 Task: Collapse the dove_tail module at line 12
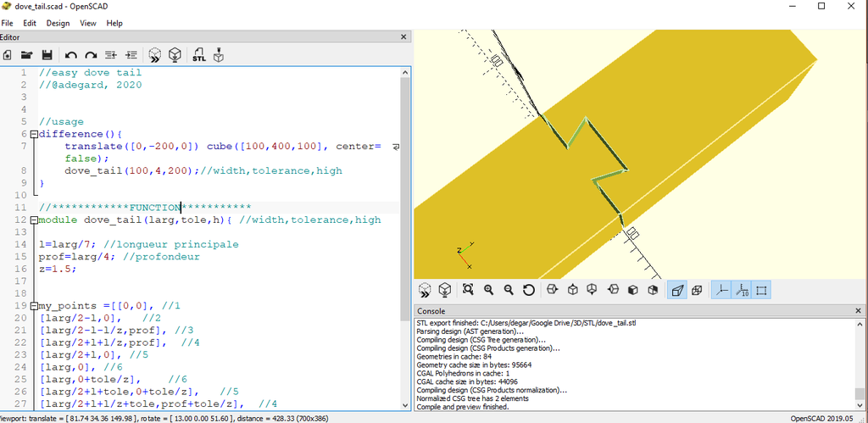pyautogui.click(x=34, y=220)
